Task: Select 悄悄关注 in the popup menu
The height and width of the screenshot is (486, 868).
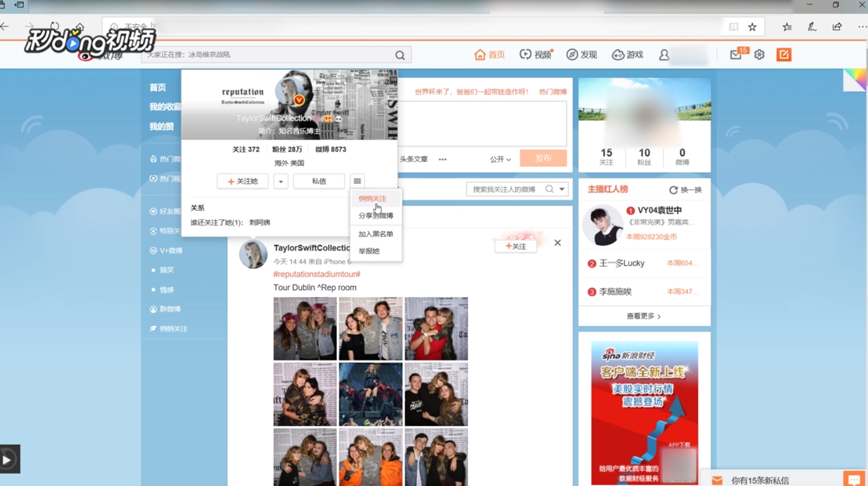Action: [372, 198]
